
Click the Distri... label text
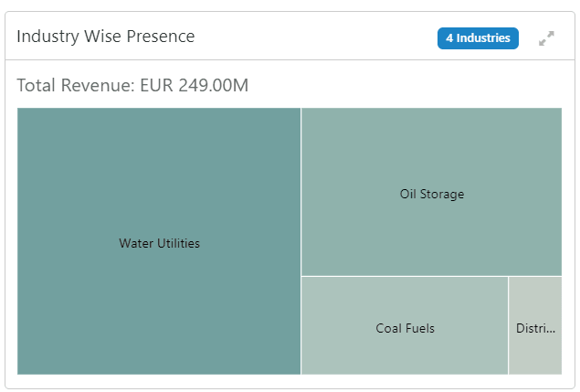tap(535, 328)
